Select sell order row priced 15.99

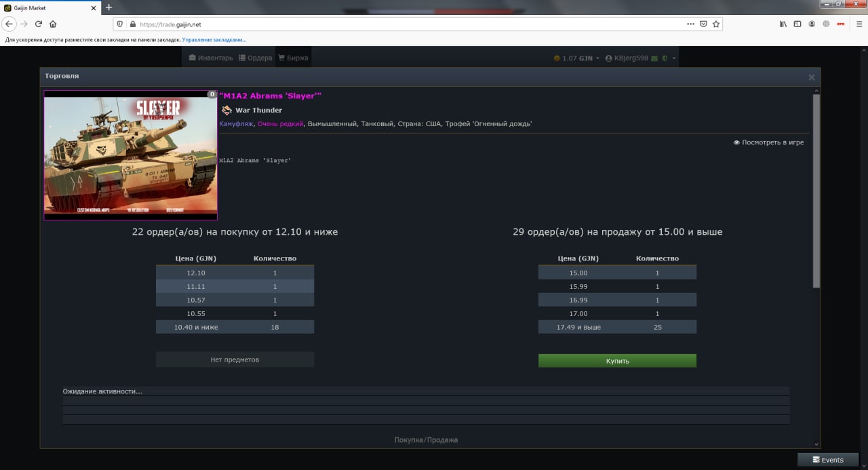(x=617, y=286)
